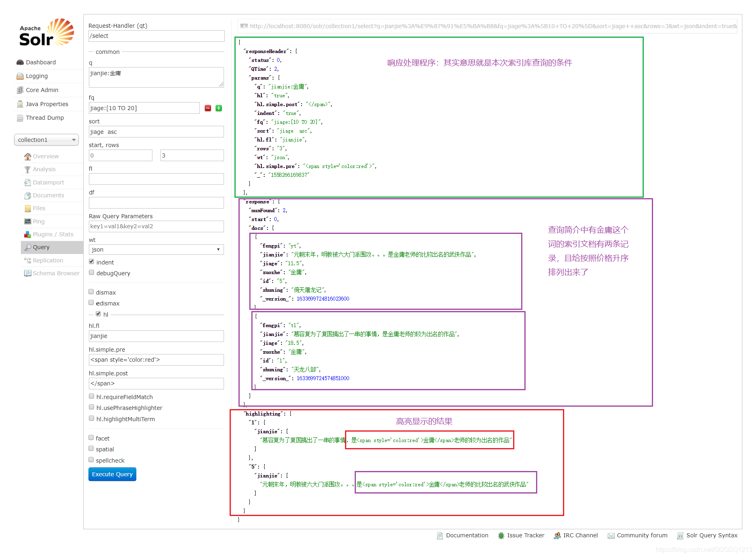Check hl.highlightMultiTerm option
756x557 pixels.
pos(91,418)
